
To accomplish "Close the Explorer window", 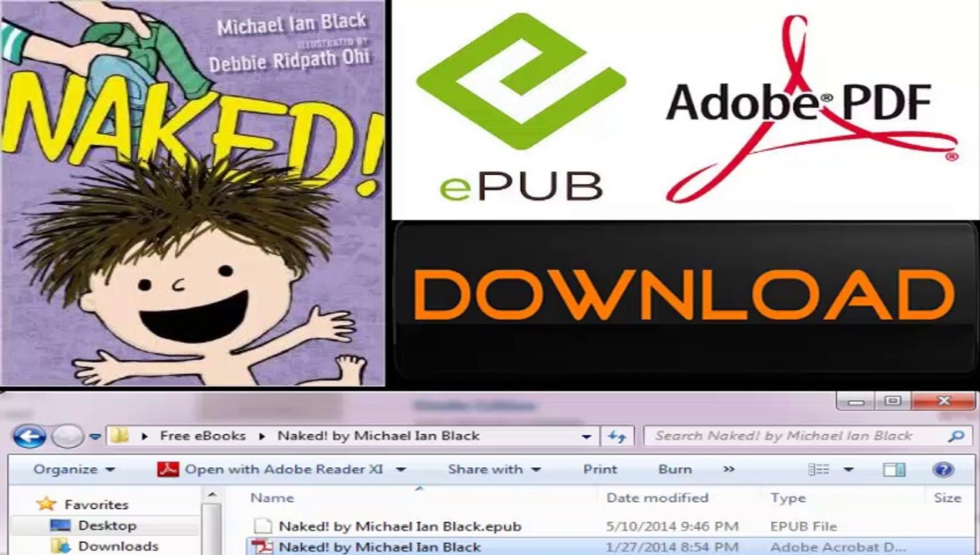I will (x=944, y=402).
